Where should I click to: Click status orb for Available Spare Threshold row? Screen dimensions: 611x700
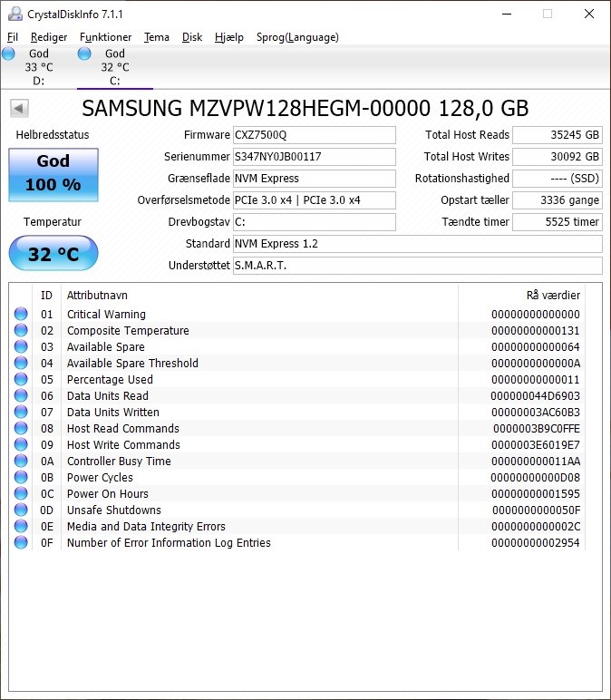21,363
